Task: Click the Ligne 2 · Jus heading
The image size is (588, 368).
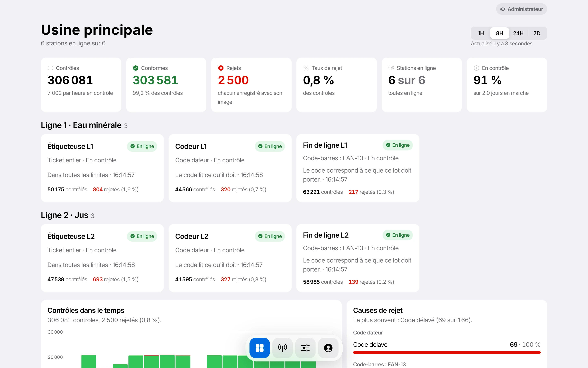Action: (x=64, y=215)
